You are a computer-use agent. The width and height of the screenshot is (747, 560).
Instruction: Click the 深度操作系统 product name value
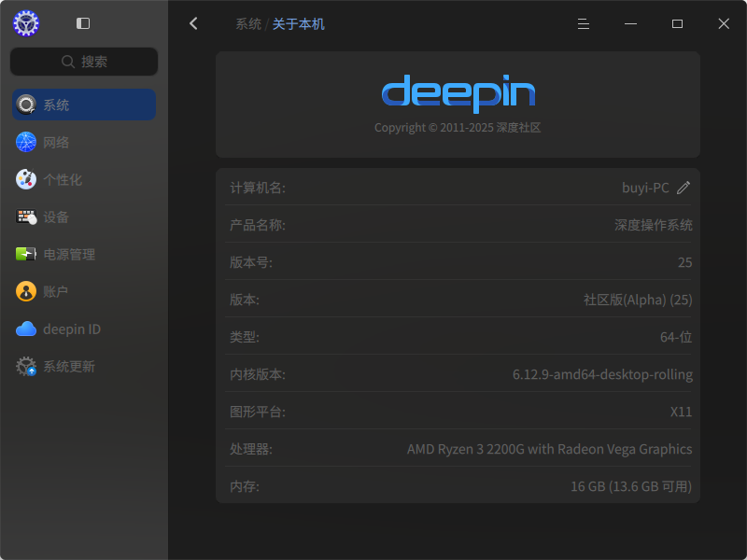click(x=654, y=225)
